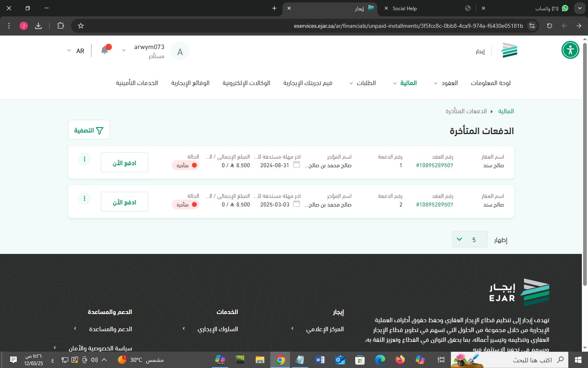
Task: Open the Chrome downloads icon
Action: tap(38, 26)
